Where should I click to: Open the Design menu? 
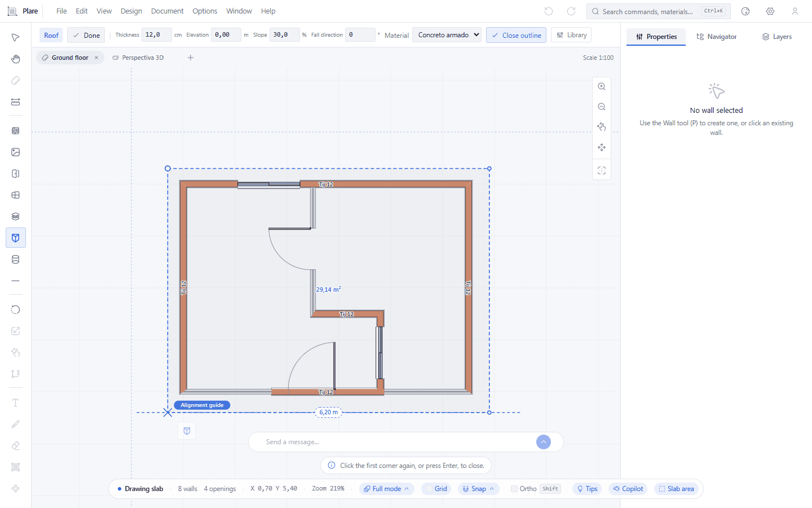[x=131, y=11]
